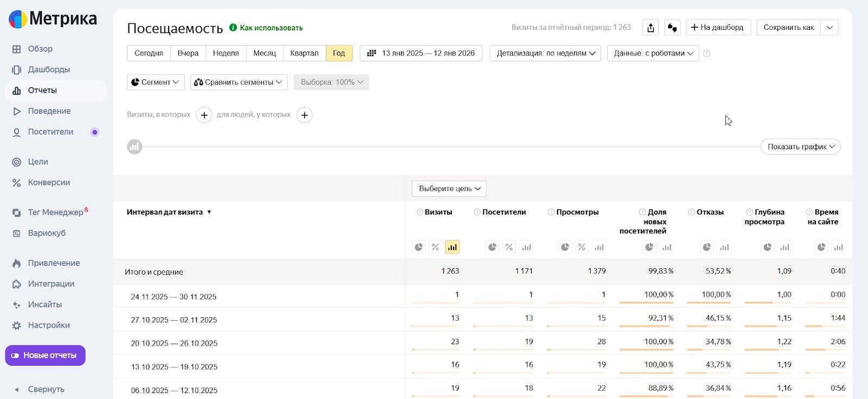This screenshot has width=868, height=399.
Task: Toggle the bar chart icon under Визиты column
Action: [452, 247]
